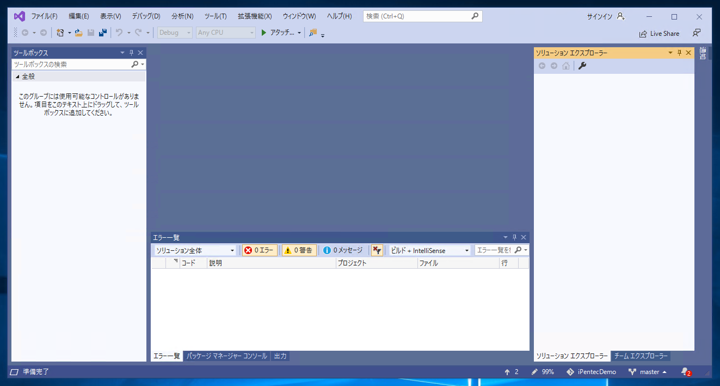Click the magnifier icon in toolbox search

pos(135,64)
